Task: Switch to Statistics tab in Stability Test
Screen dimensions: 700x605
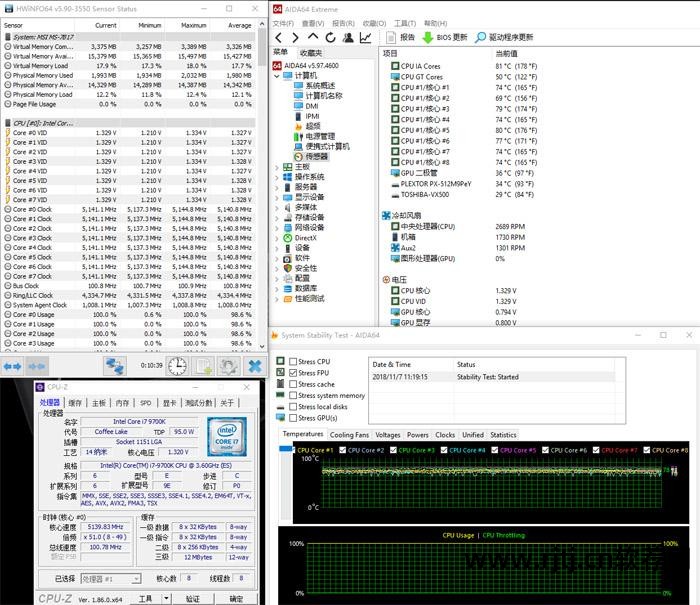Action: 503,435
